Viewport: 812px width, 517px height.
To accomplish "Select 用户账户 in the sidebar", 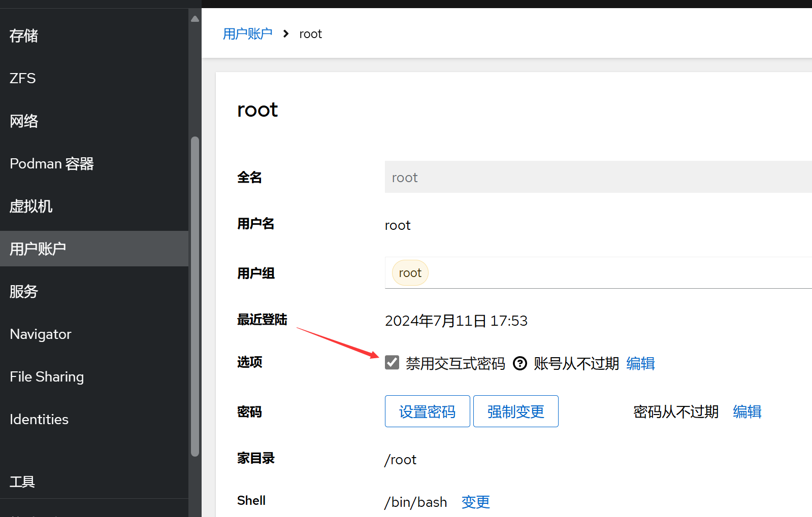I will pyautogui.click(x=38, y=249).
